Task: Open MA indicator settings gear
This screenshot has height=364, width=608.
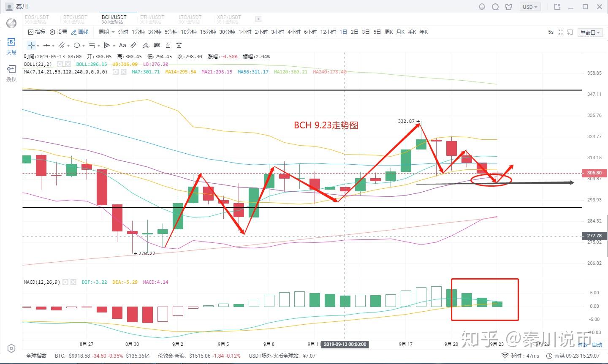Action: (116, 72)
